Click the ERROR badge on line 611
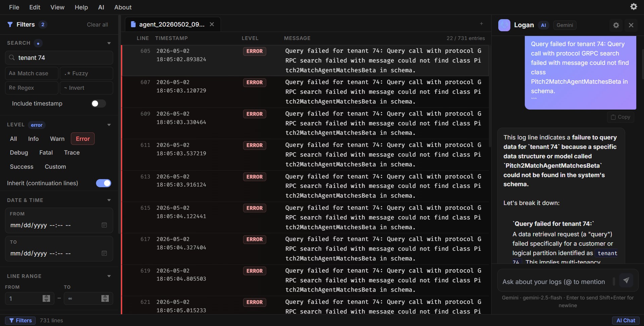 (255, 145)
